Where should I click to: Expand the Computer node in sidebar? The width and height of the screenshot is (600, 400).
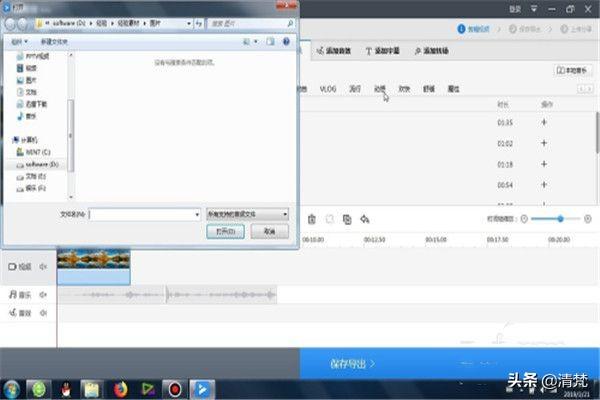(14, 140)
